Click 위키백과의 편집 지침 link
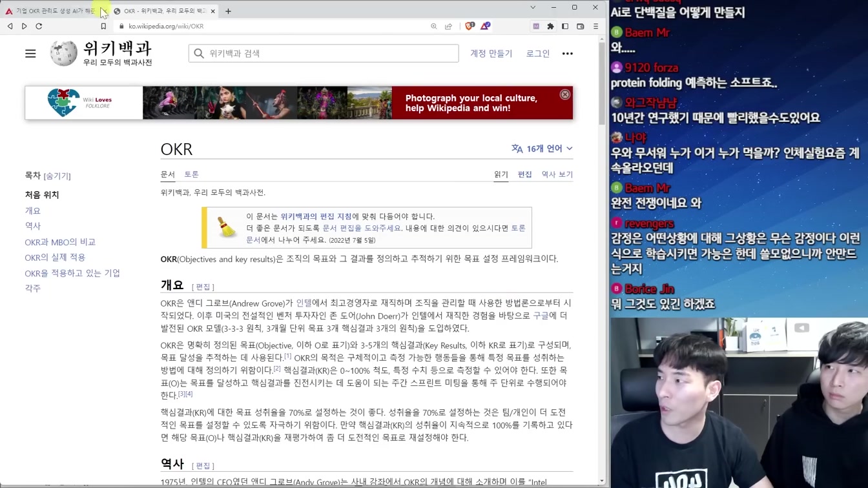 [x=316, y=216]
